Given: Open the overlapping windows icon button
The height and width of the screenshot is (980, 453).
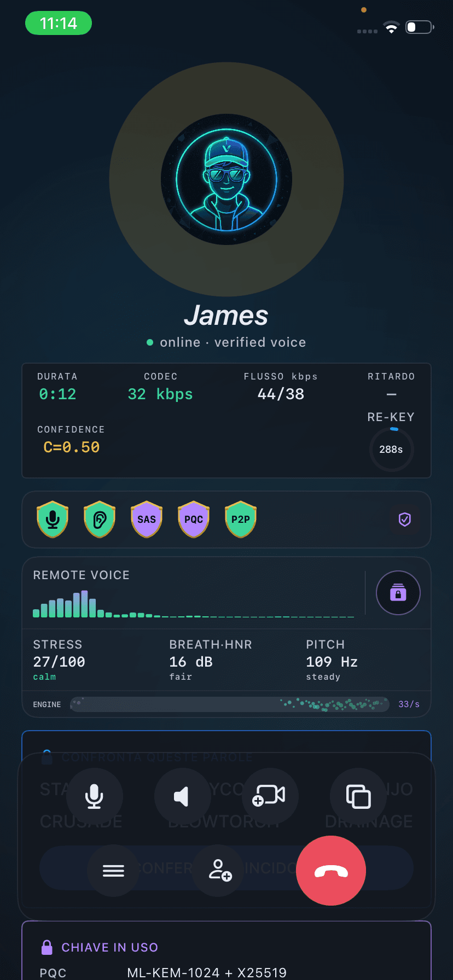Looking at the screenshot, I should [x=358, y=796].
